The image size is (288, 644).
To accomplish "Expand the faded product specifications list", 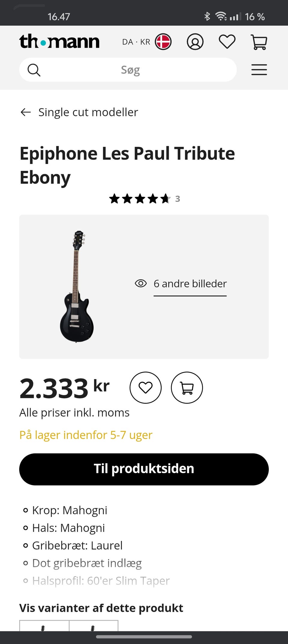I will click(x=101, y=581).
